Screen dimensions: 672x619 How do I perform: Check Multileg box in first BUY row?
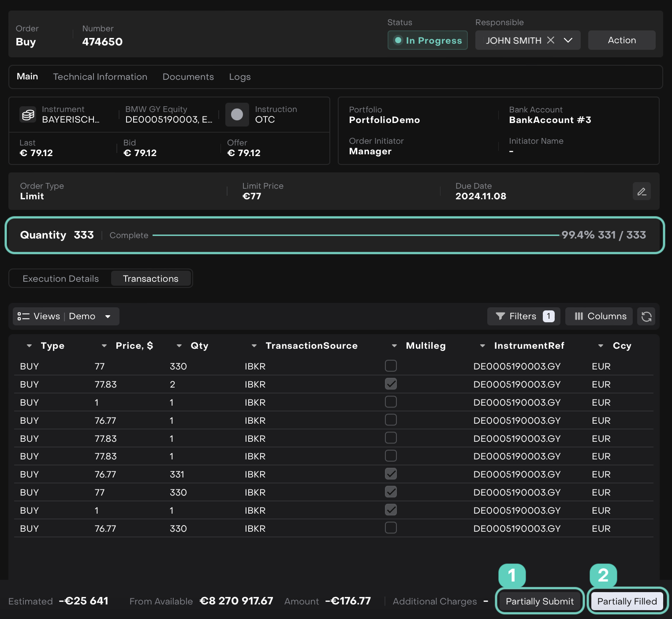[x=391, y=366]
